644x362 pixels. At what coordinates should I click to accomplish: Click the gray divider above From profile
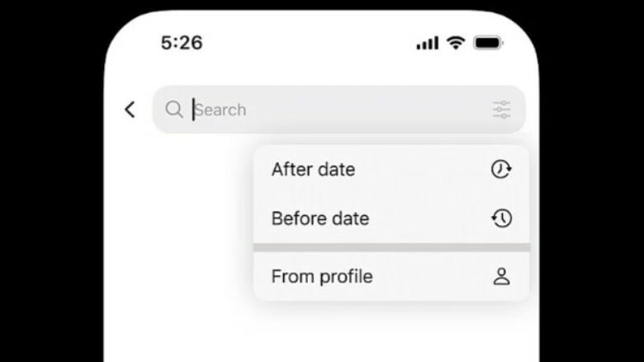pos(391,247)
